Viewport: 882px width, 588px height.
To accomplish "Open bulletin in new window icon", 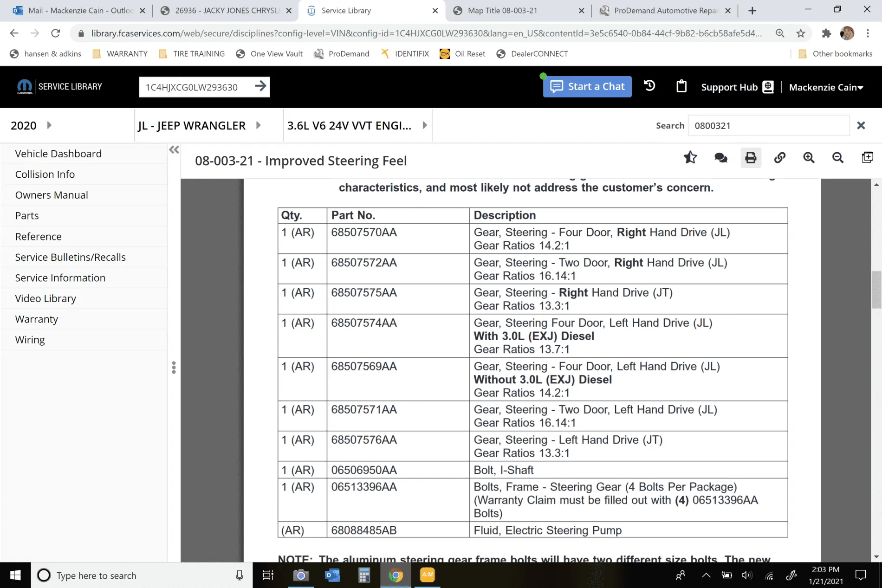I will [x=867, y=158].
